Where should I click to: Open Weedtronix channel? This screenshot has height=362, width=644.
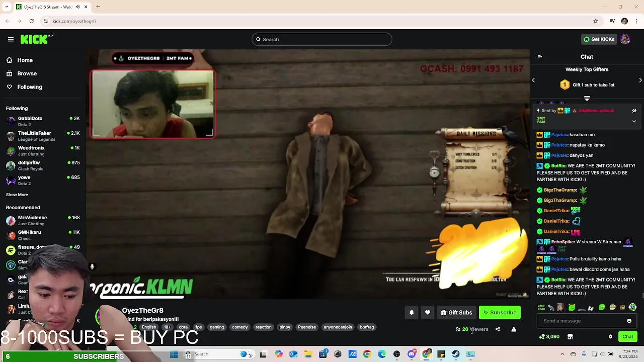[x=43, y=151]
